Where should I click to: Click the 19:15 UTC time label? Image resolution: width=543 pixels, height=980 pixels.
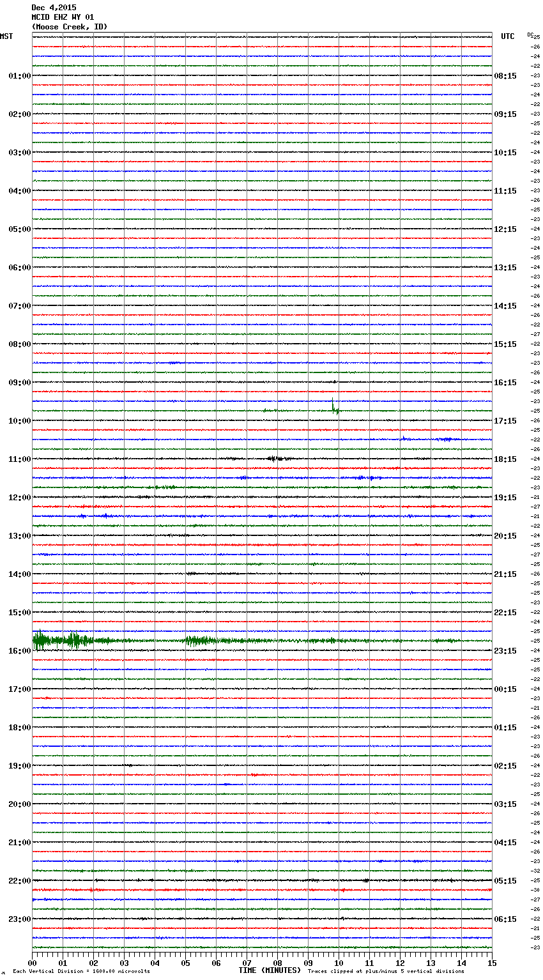pos(505,498)
